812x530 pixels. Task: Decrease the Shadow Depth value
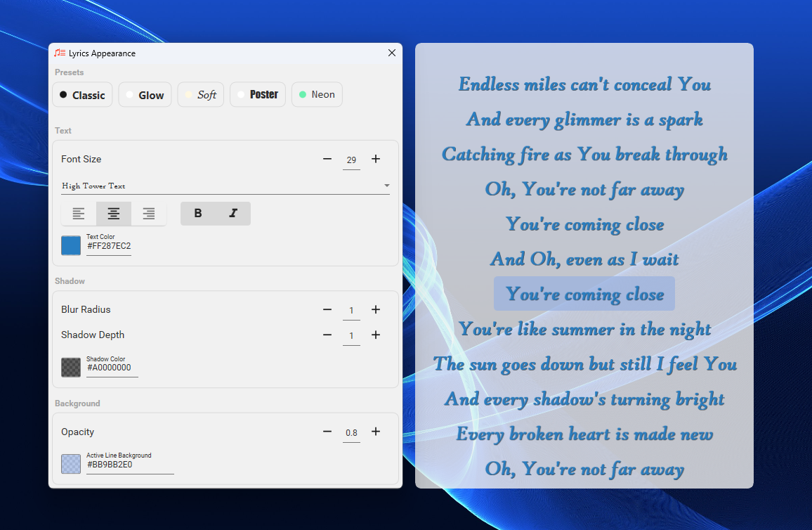tap(327, 335)
